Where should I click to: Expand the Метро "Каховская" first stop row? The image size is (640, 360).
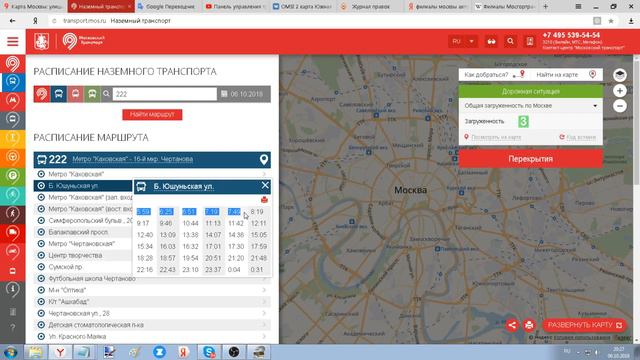[x=151, y=174]
